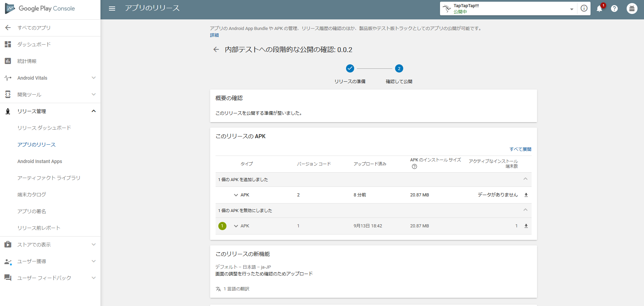
Task: Open リリース ダッシュボード
Action: point(44,128)
